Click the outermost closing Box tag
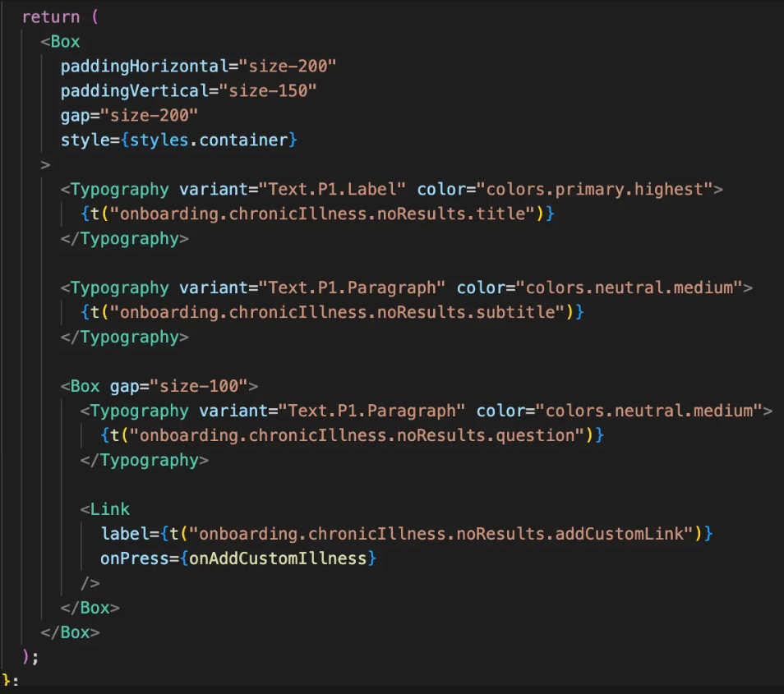Viewport: 784px width, 694px height. (70, 632)
